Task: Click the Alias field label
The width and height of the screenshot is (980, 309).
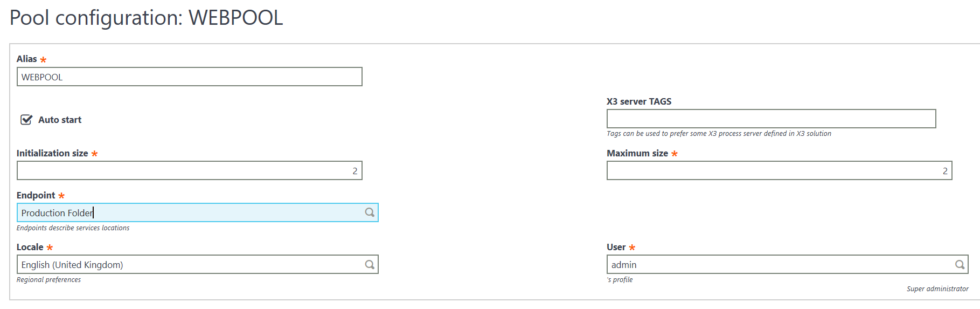Action: [27, 59]
